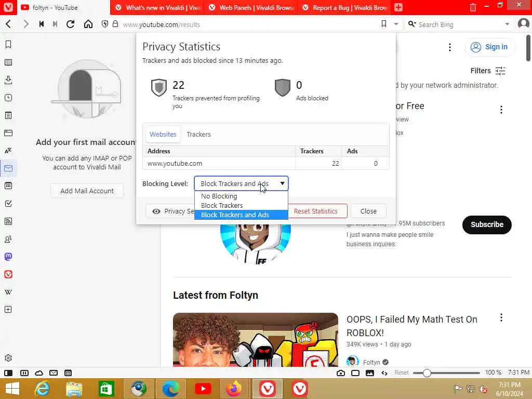Image resolution: width=532 pixels, height=399 pixels.
Task: Open the Window panel
Action: [x=8, y=133]
